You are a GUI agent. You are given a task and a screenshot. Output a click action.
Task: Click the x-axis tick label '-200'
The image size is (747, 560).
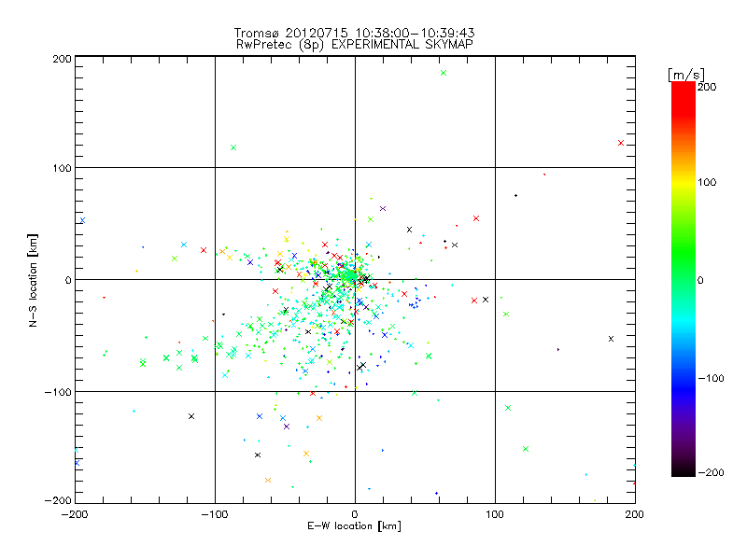point(75,514)
